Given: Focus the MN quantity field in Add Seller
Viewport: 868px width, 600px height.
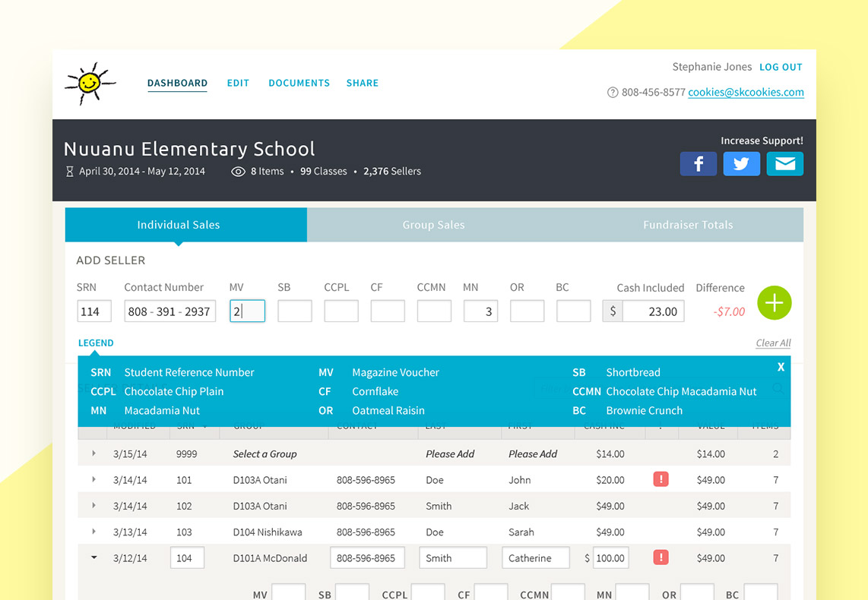Looking at the screenshot, I should pyautogui.click(x=480, y=311).
